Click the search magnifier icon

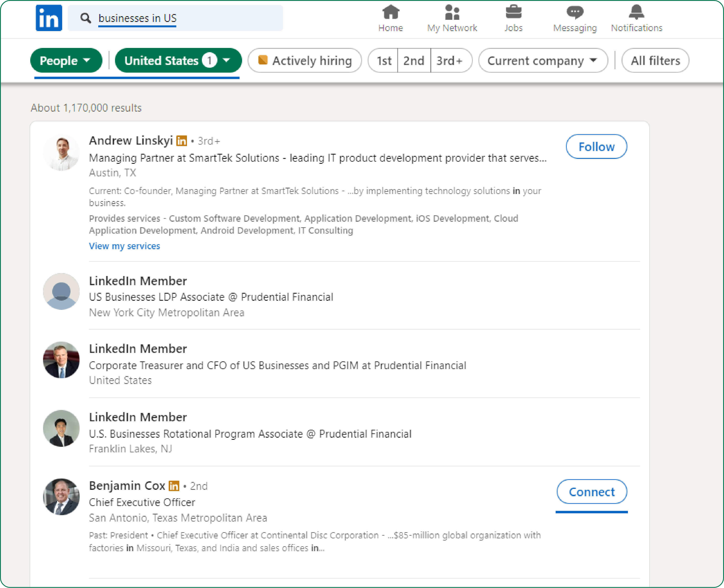click(86, 18)
